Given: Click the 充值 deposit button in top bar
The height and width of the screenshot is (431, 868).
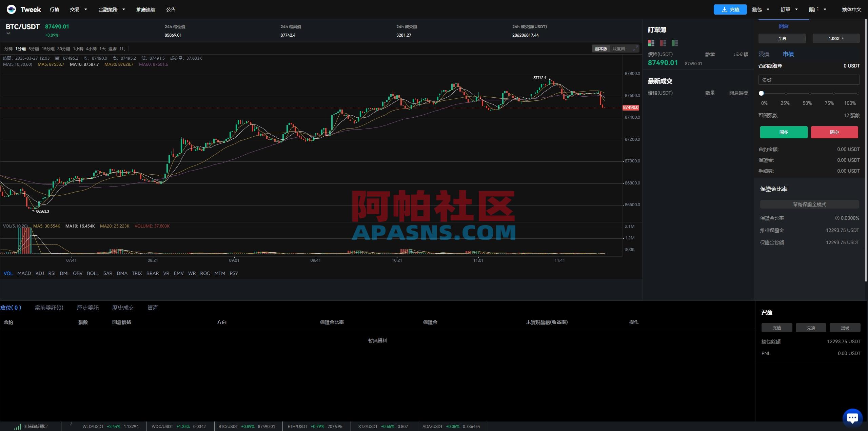Looking at the screenshot, I should (730, 9).
